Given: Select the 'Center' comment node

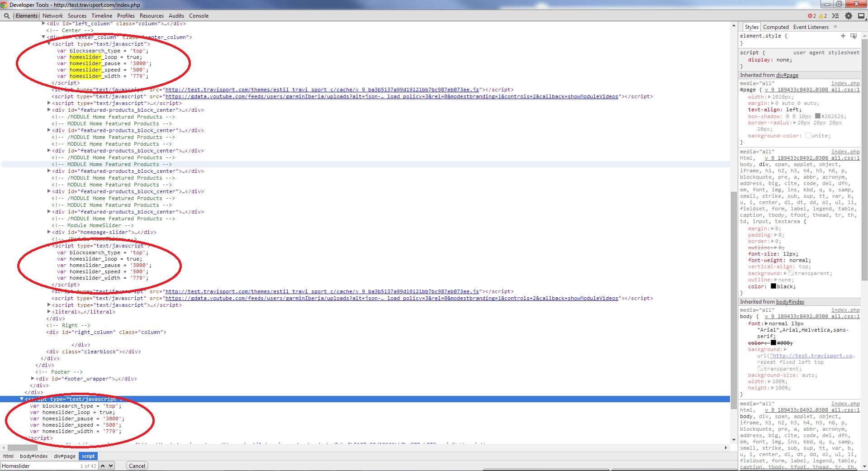Looking at the screenshot, I should 70,30.
